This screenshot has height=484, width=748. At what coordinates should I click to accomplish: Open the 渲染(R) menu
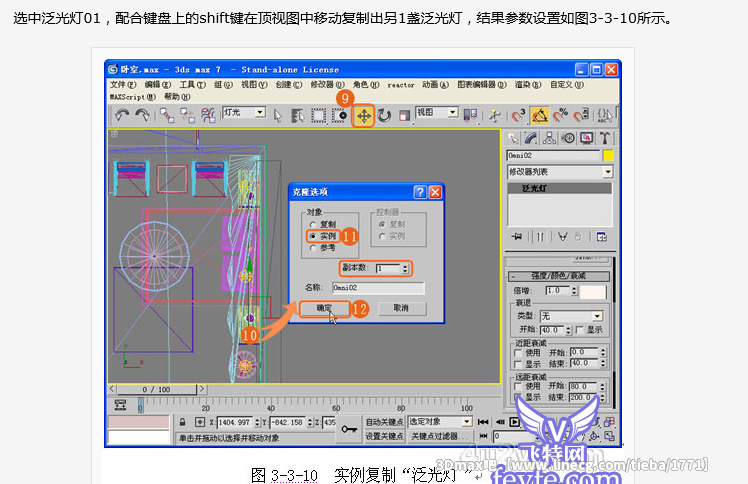528,84
